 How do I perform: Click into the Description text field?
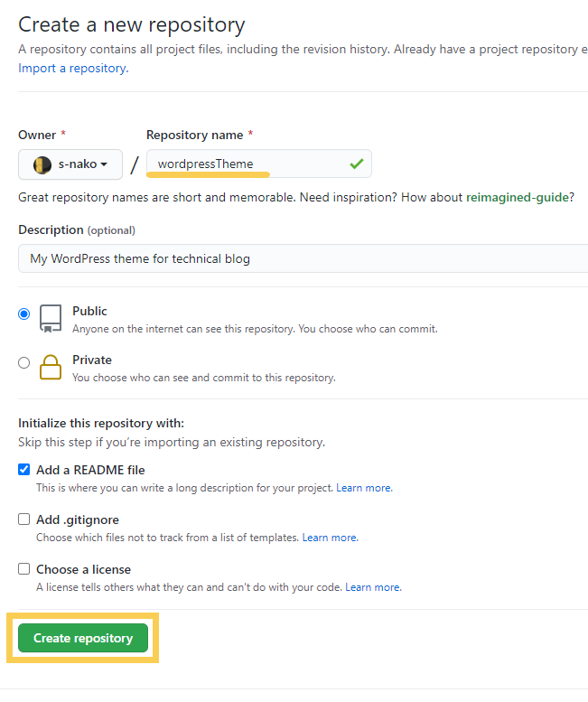click(303, 258)
